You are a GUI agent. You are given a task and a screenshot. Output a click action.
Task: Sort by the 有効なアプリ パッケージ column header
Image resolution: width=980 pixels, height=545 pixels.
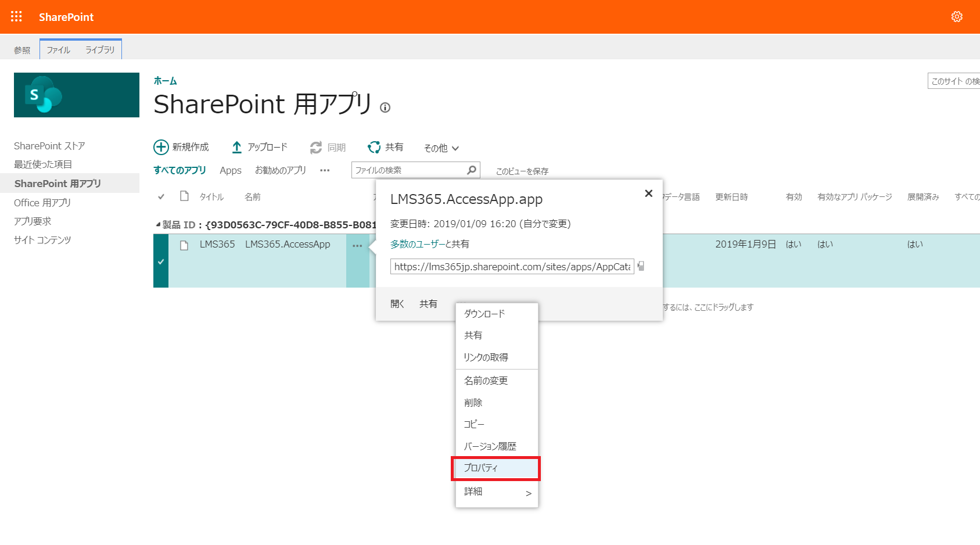(855, 197)
